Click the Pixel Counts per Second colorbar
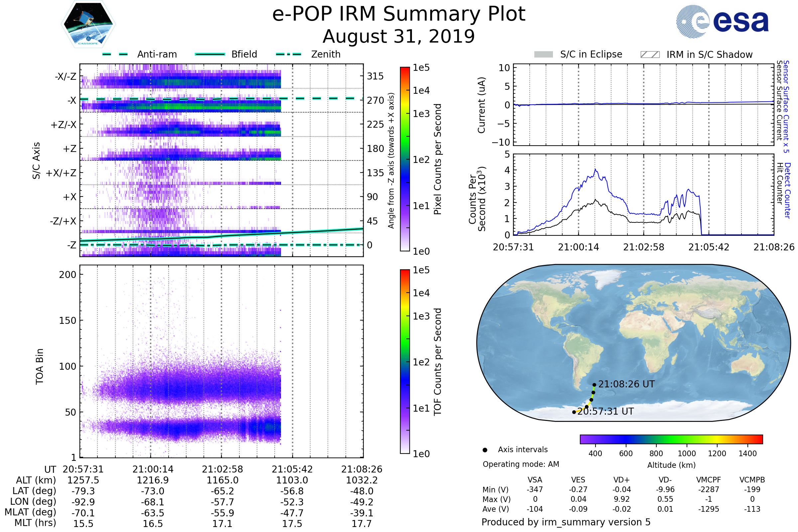Screen dimensions: 798x532 pos(405,159)
